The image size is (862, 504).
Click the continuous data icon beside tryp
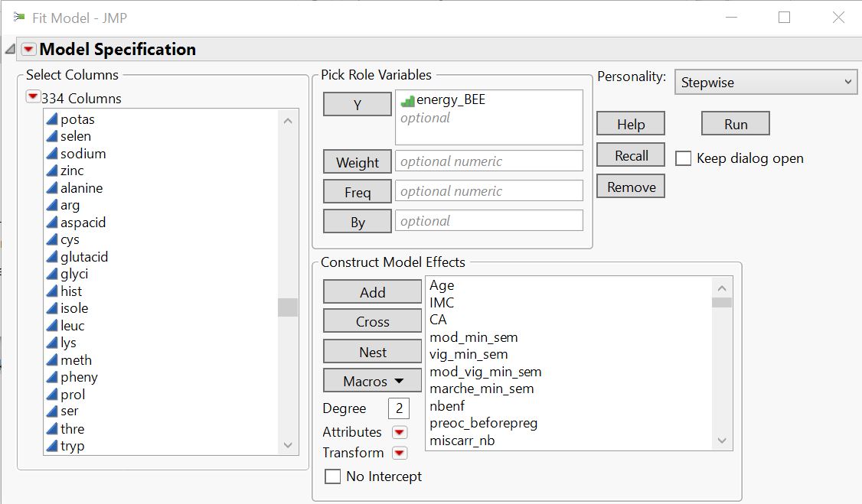[x=53, y=445]
